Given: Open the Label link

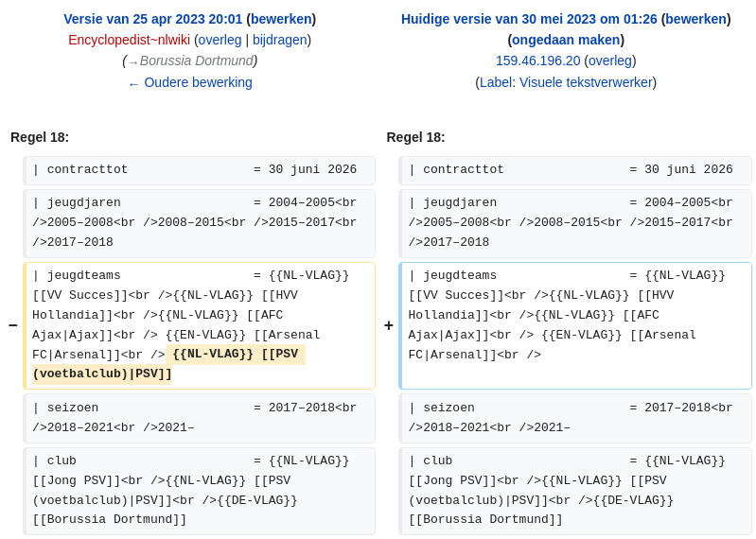Looking at the screenshot, I should pos(496,82).
